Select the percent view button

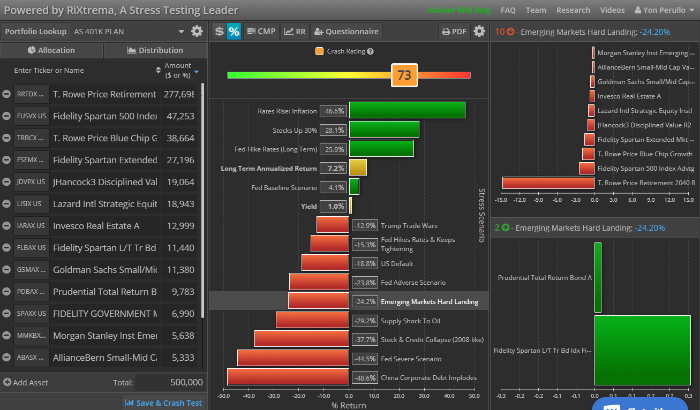pyautogui.click(x=233, y=31)
